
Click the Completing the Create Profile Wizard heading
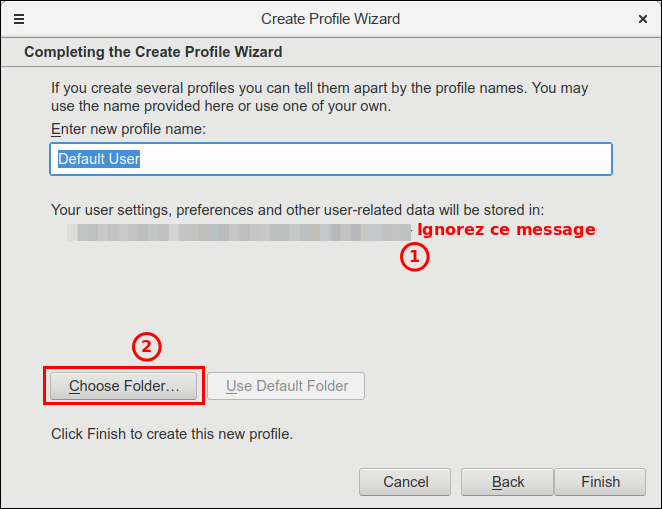coord(153,52)
